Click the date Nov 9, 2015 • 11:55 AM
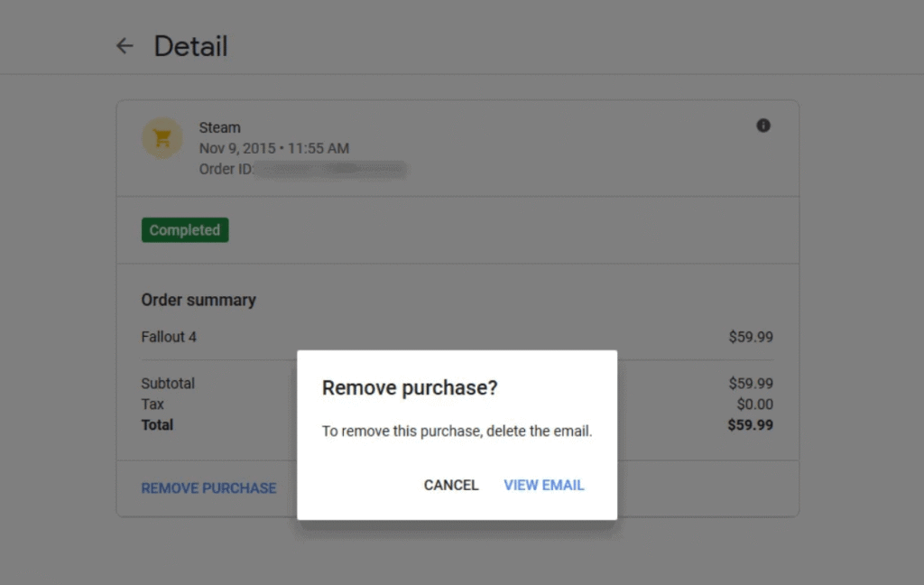 click(x=274, y=149)
